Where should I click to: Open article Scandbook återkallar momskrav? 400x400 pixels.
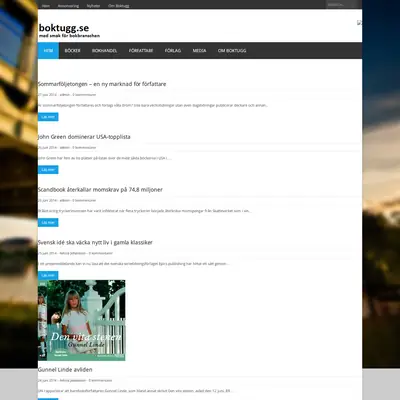pyautogui.click(x=100, y=190)
